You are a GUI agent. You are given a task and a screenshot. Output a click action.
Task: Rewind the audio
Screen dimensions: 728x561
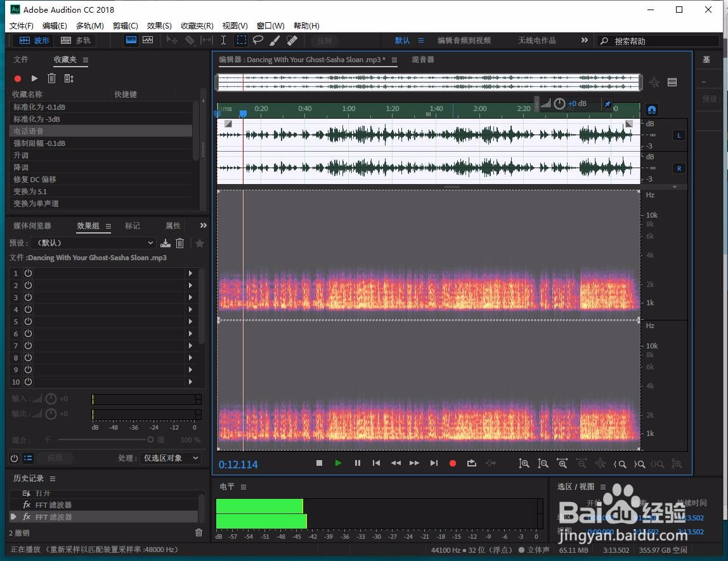tap(396, 463)
